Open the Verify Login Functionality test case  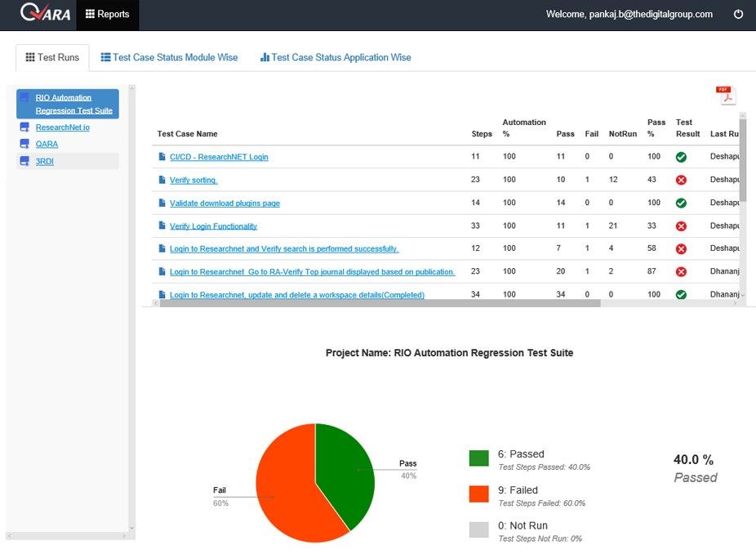pyautogui.click(x=214, y=226)
